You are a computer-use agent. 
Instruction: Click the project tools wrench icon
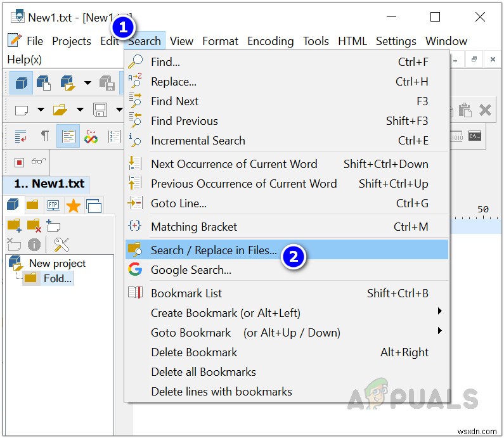coord(61,245)
